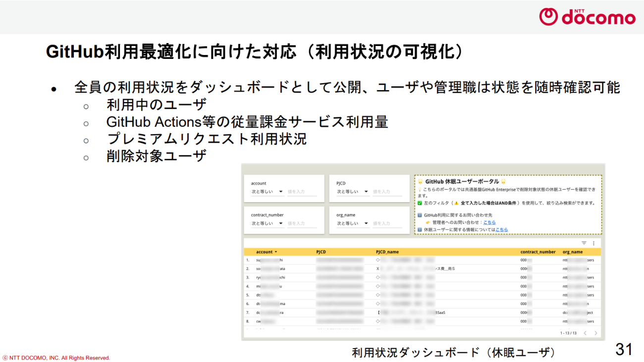Open the table's three-dot more options menu

pos(593,243)
